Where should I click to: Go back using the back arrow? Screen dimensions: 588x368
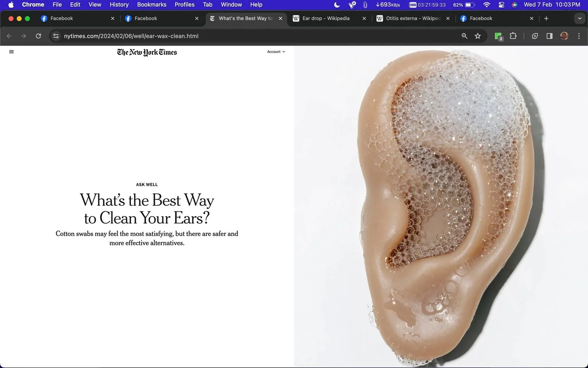[9, 36]
